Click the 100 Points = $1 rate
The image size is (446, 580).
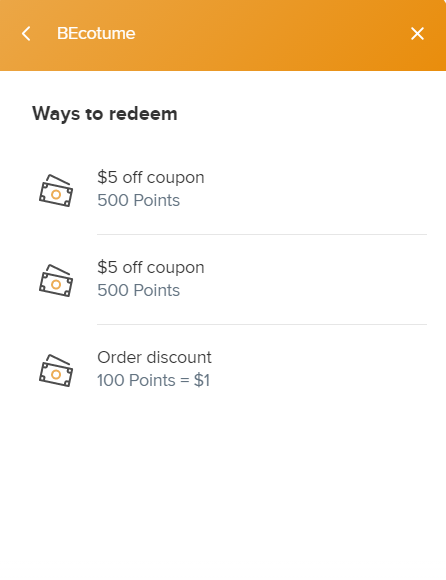pos(153,380)
